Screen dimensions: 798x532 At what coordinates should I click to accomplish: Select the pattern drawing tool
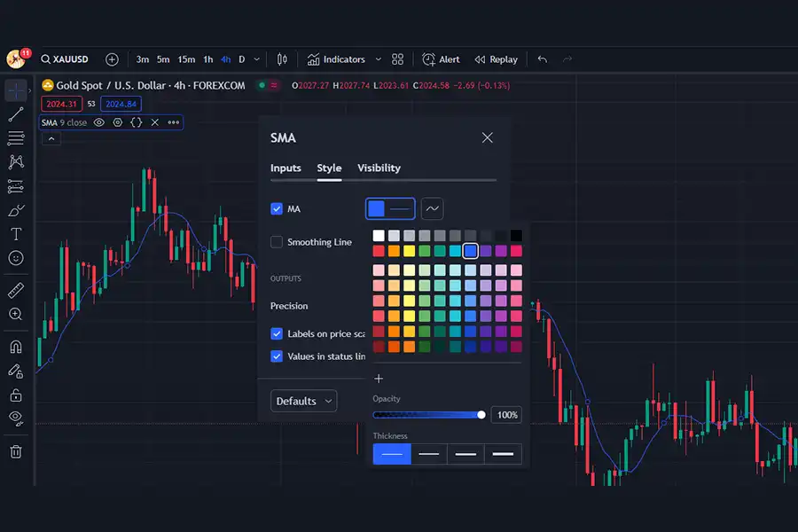(16, 162)
